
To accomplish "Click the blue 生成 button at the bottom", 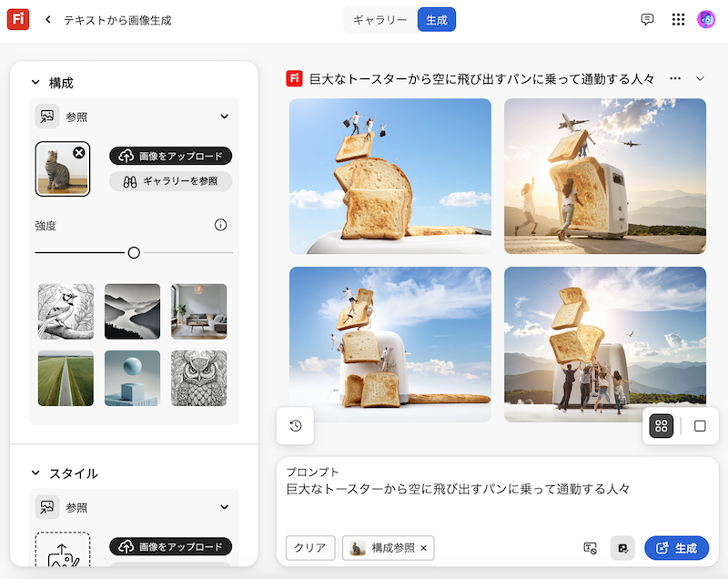I will (676, 548).
